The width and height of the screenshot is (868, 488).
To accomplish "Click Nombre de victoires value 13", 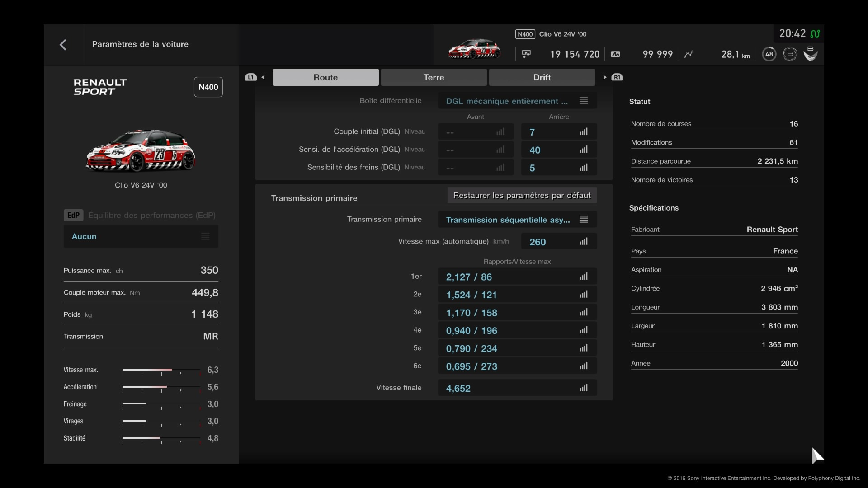I will 793,180.
